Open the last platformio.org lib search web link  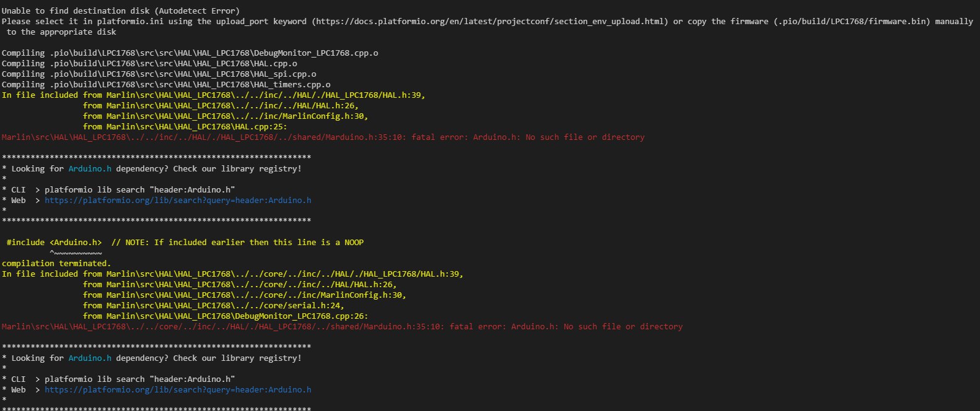coord(178,389)
